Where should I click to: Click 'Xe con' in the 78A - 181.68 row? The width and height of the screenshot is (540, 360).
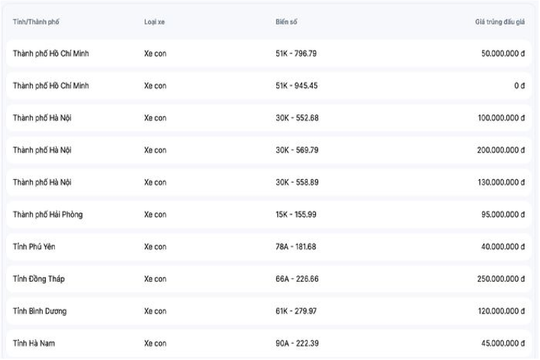(x=155, y=247)
